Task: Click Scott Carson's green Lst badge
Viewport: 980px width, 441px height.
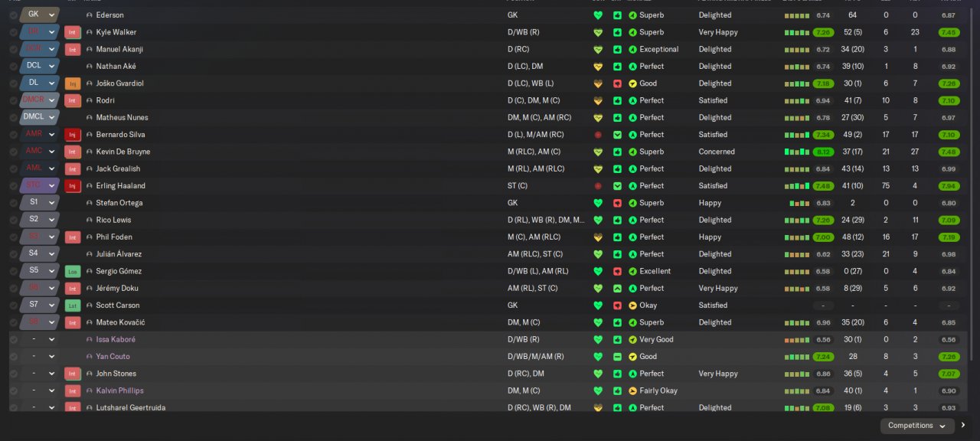Action: 73,305
